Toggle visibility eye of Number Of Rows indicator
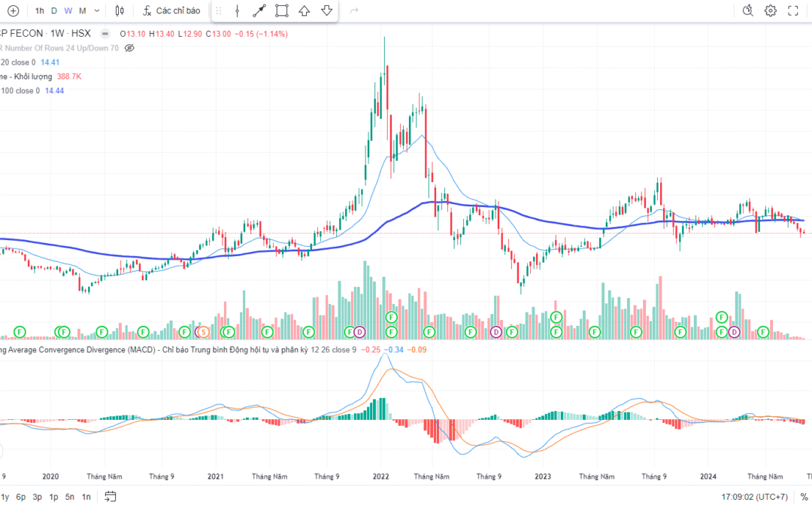812x508 pixels. coord(129,47)
